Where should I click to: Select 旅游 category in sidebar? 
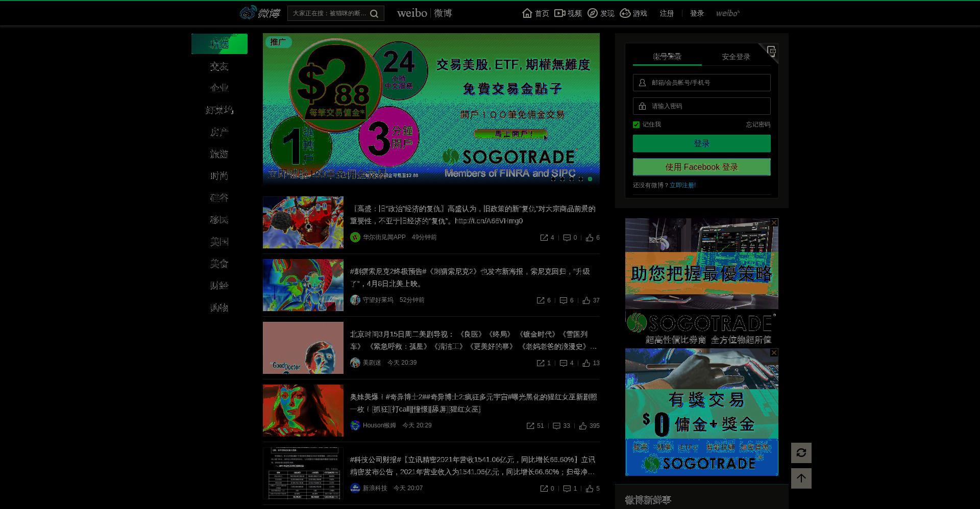pos(219,154)
